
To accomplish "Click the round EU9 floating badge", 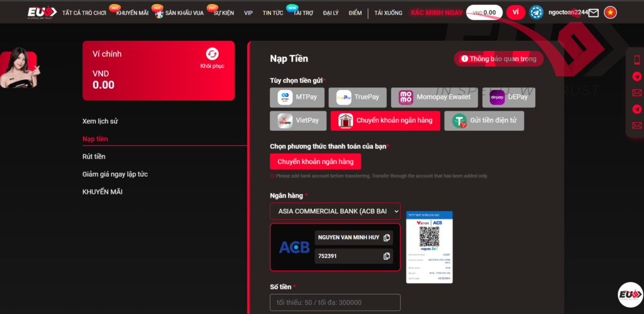I will click(x=630, y=294).
